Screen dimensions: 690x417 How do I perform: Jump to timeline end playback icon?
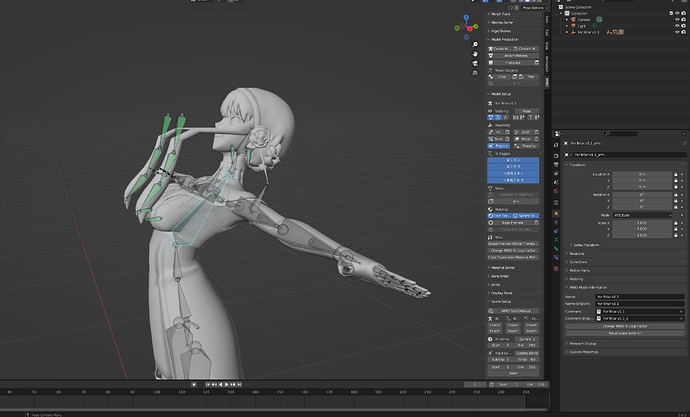239,384
